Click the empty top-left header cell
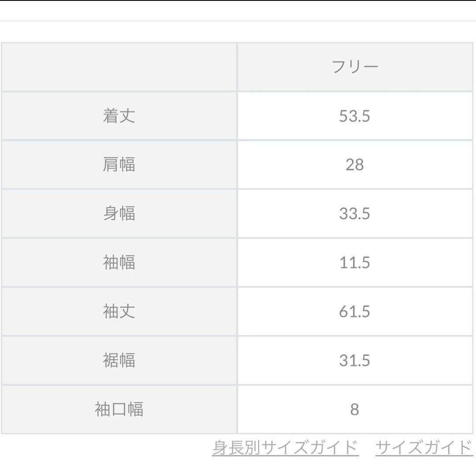Image resolution: width=476 pixels, height=471 pixels. coord(119,67)
